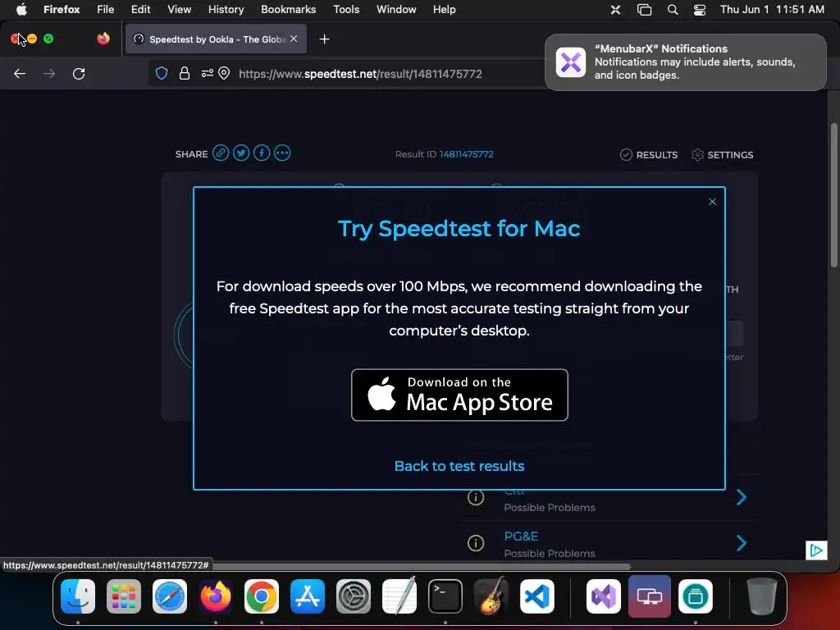Click the horizontal scrollbar thumb

422,566
